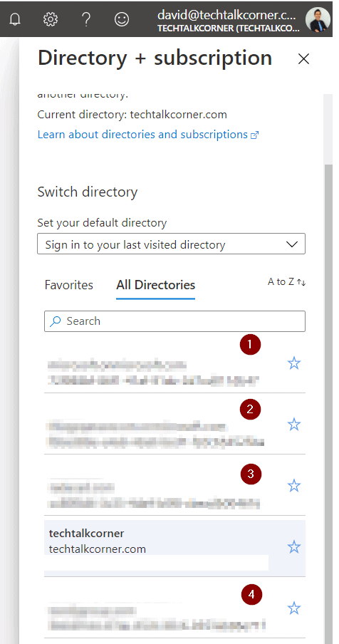Open the help question mark icon
This screenshot has height=644, width=339.
85,19
